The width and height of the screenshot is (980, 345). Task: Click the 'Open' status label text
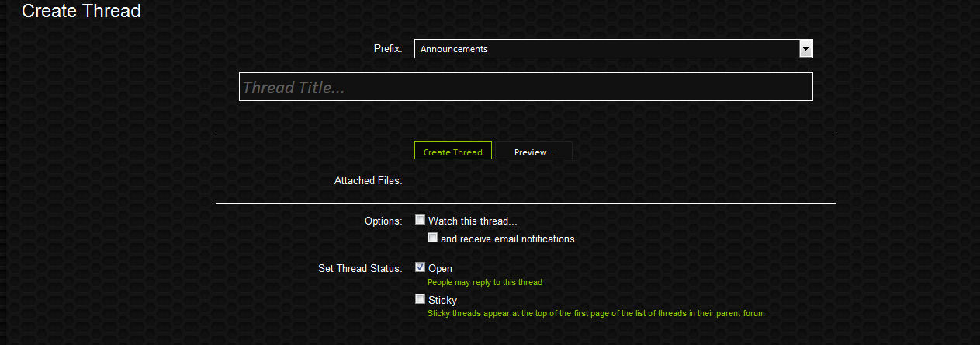440,269
